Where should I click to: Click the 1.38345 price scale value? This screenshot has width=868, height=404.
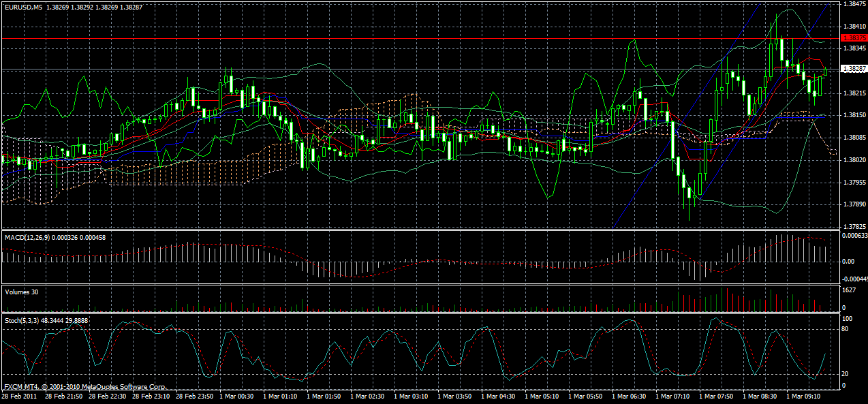(x=854, y=48)
